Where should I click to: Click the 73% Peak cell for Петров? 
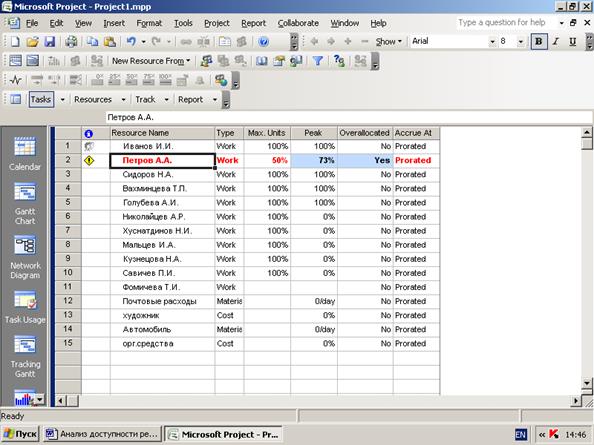pos(314,161)
